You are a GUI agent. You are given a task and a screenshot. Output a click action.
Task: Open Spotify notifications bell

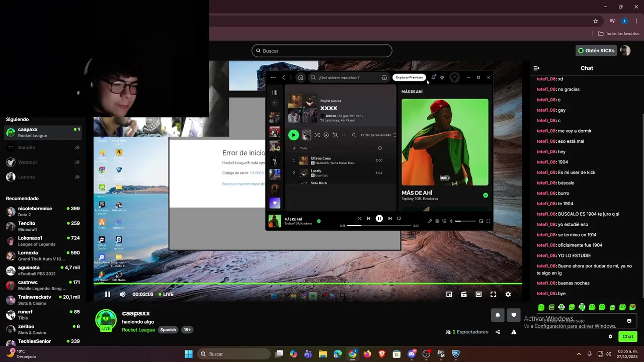[433, 77]
